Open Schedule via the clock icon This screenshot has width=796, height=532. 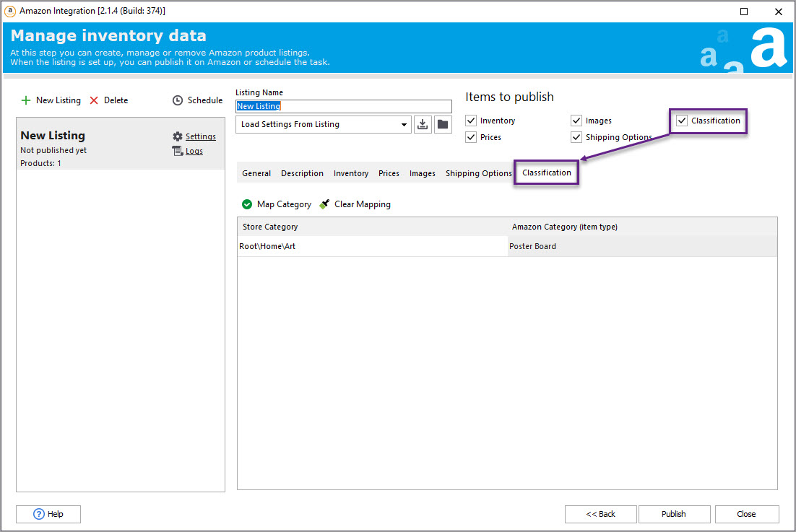pyautogui.click(x=178, y=100)
